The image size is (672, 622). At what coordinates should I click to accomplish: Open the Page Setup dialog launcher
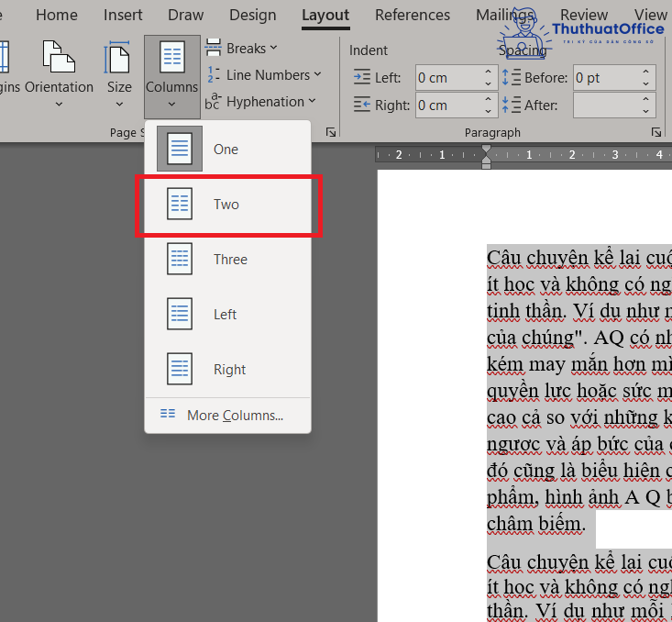(331, 132)
